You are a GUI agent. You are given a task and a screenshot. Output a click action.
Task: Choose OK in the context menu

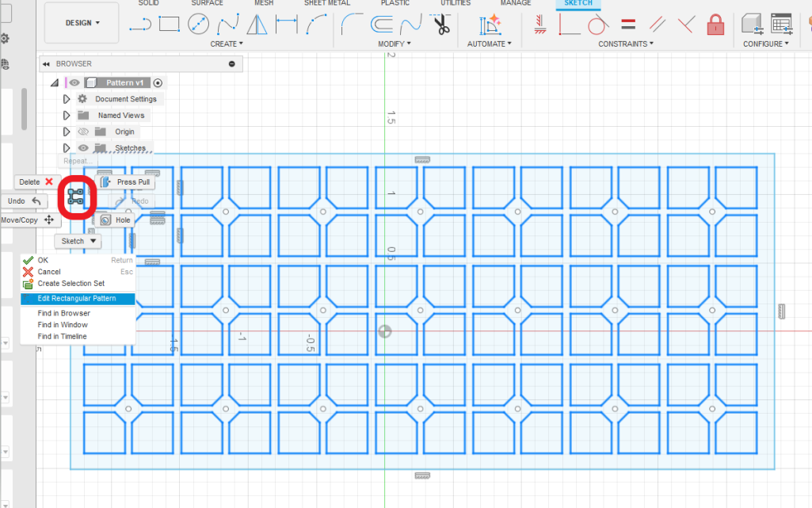click(x=78, y=261)
